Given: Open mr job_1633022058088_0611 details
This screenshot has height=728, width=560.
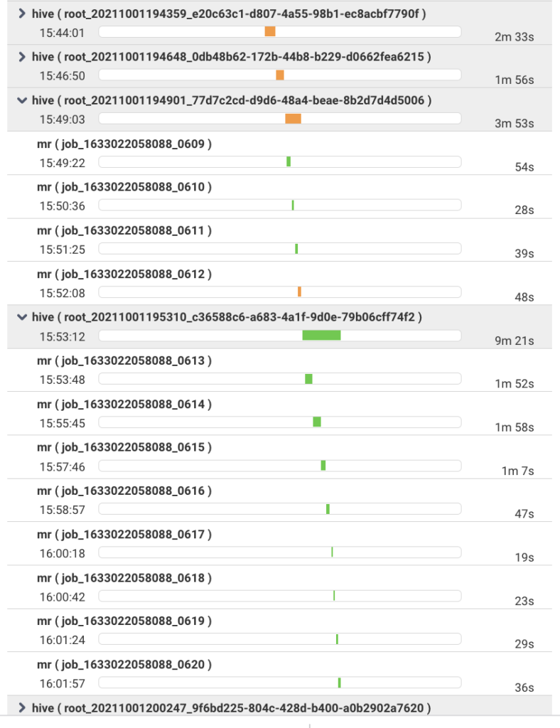Looking at the screenshot, I should pyautogui.click(x=124, y=231).
